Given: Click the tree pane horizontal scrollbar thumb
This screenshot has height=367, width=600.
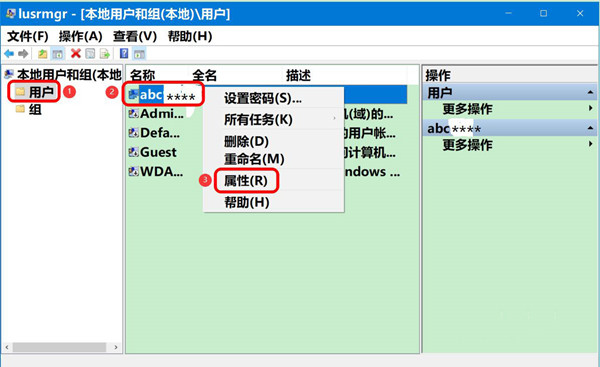Looking at the screenshot, I should point(59,347).
